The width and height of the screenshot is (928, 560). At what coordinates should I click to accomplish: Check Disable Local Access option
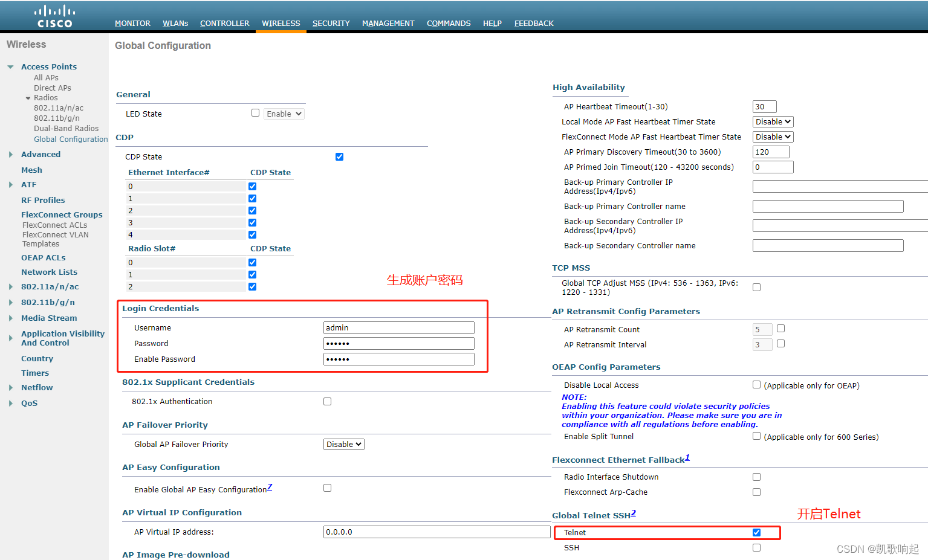click(756, 385)
